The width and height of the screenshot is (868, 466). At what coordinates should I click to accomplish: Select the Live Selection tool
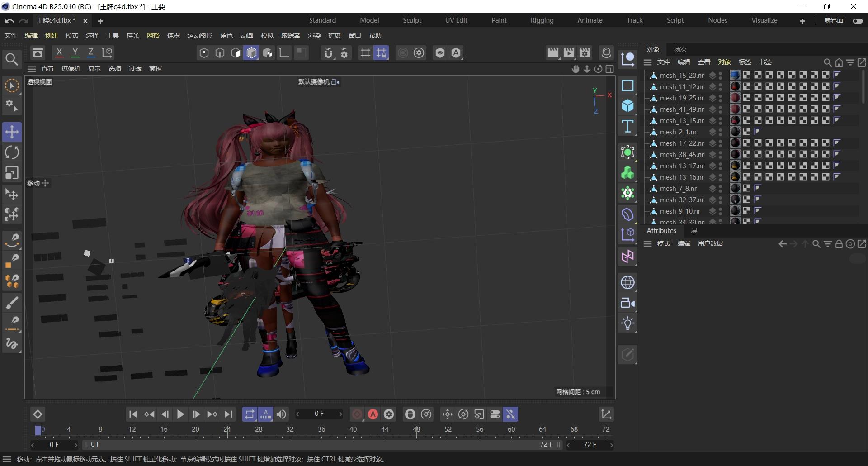12,86
